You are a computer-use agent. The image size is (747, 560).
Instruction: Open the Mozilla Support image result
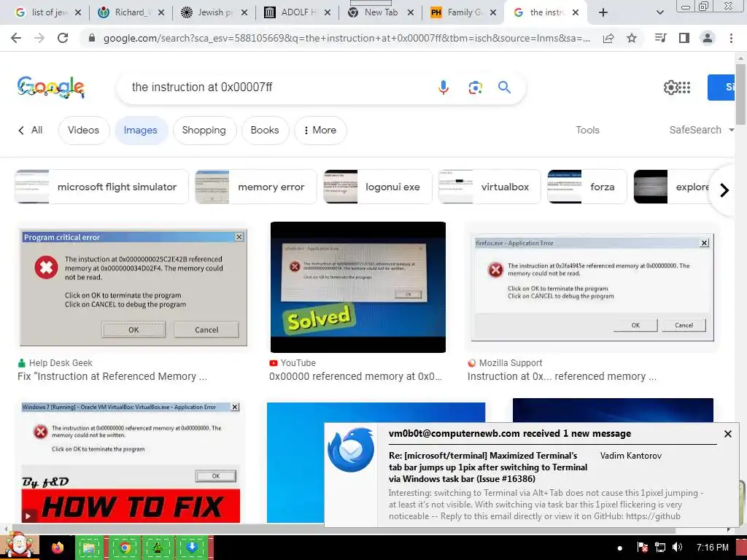click(x=592, y=287)
